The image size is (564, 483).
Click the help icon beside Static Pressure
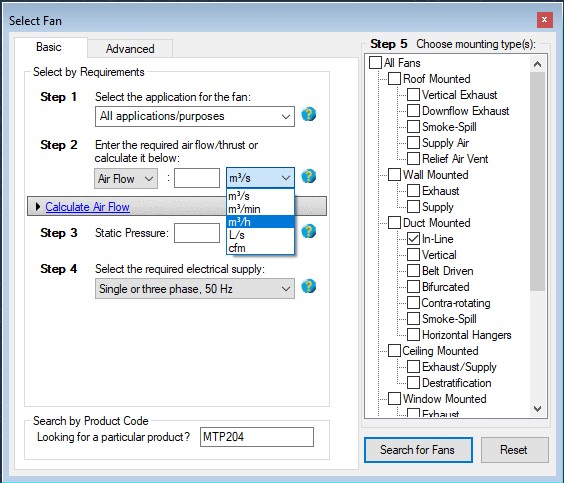click(309, 232)
